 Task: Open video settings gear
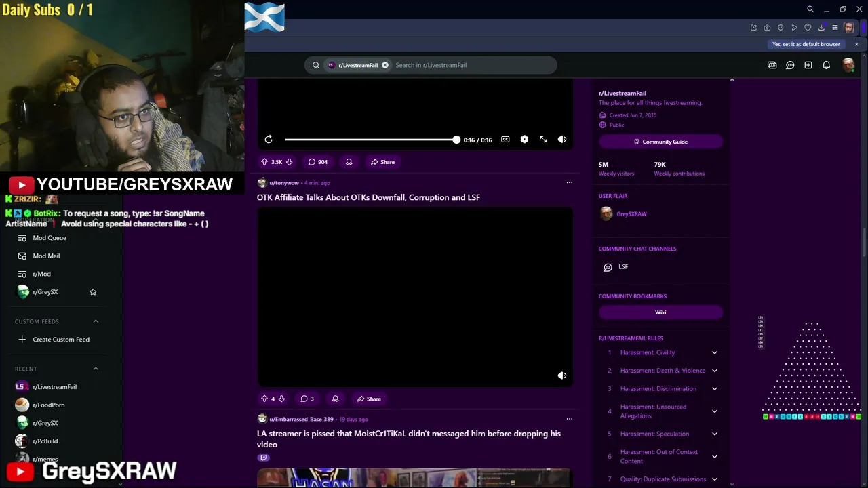tap(524, 140)
